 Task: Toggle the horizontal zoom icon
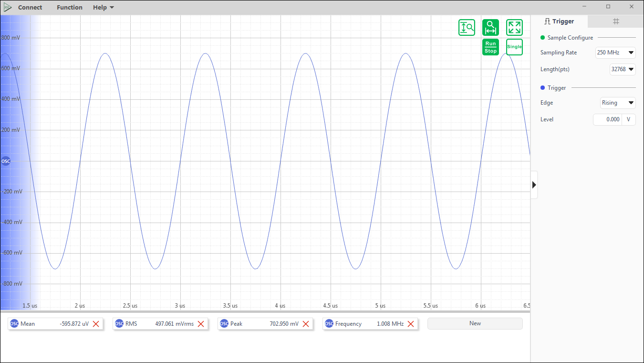click(490, 28)
